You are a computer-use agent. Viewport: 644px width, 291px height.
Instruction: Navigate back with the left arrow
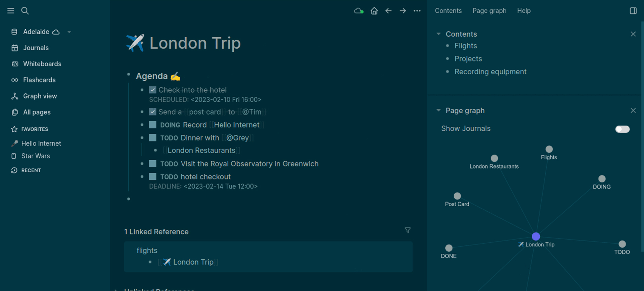[x=388, y=11]
